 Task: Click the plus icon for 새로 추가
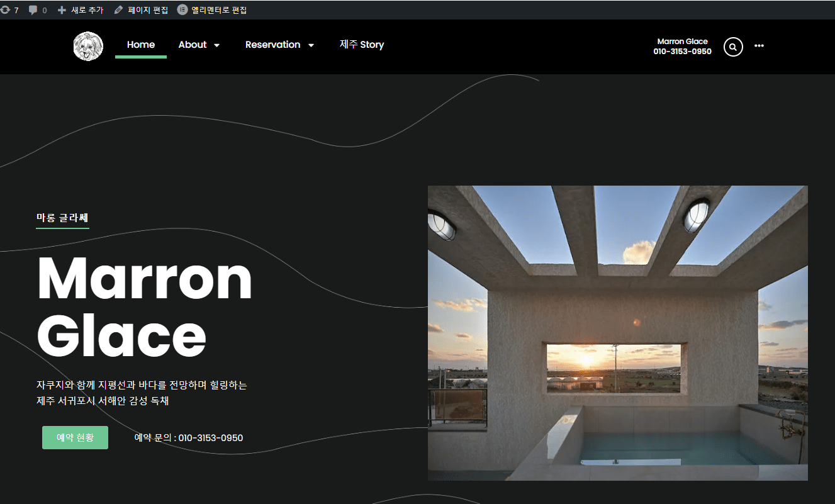click(x=62, y=10)
